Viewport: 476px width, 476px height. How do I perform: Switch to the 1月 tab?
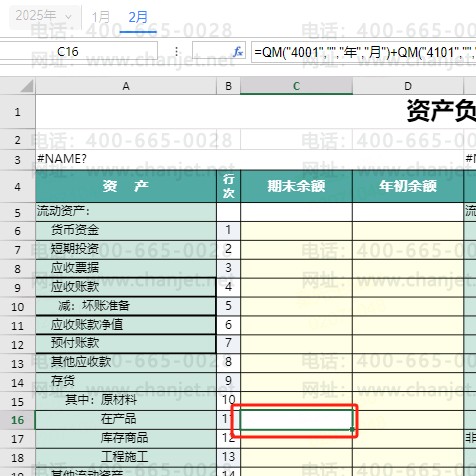101,17
